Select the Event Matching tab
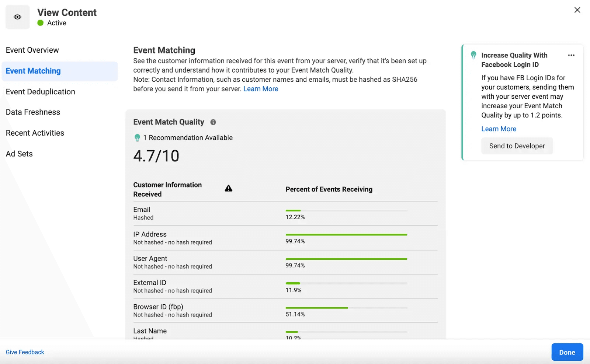This screenshot has width=590, height=364. pyautogui.click(x=33, y=71)
